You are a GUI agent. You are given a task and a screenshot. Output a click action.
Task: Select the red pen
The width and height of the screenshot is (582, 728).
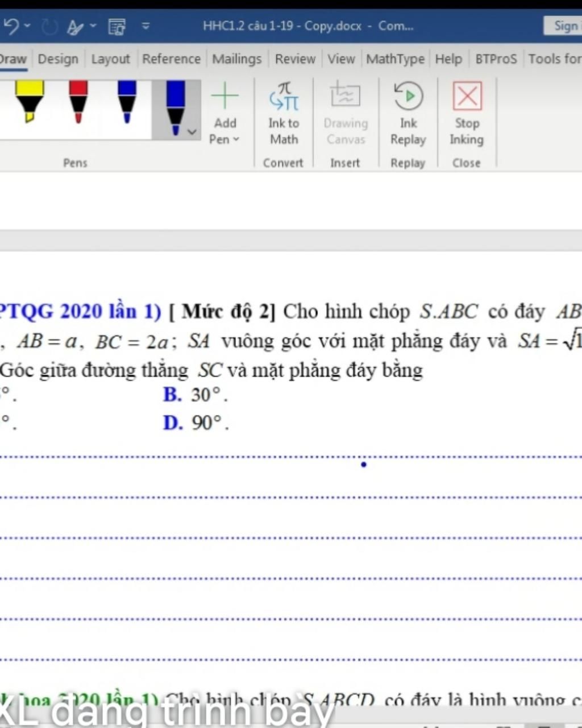point(78,101)
